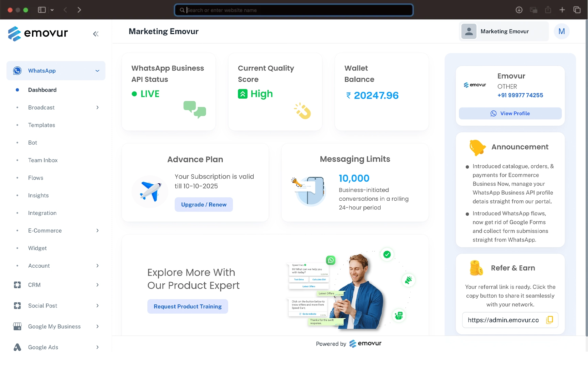Click the Social Post puzzle icon

(17, 305)
